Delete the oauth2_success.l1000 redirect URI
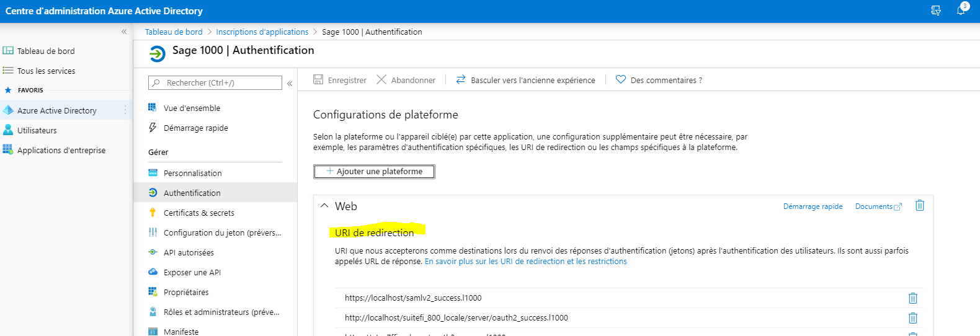The image size is (980, 336). pyautogui.click(x=913, y=318)
